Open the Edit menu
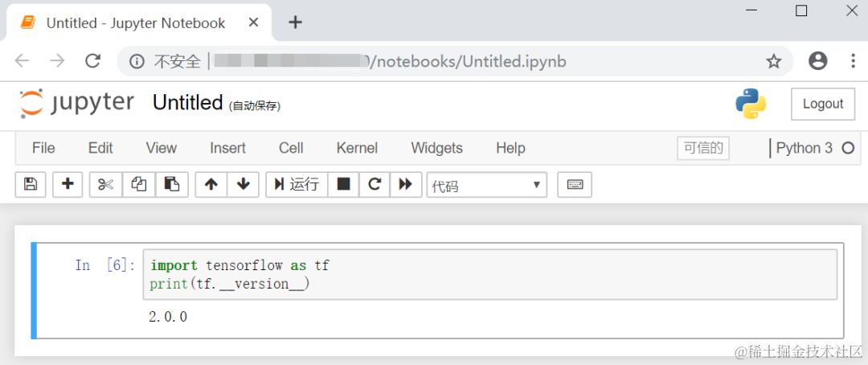This screenshot has width=868, height=365. tap(100, 148)
